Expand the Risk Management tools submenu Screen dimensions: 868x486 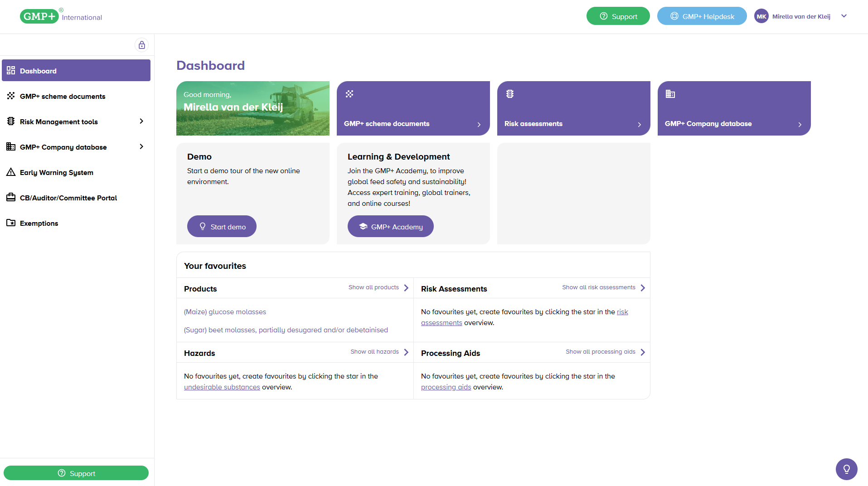coord(141,121)
